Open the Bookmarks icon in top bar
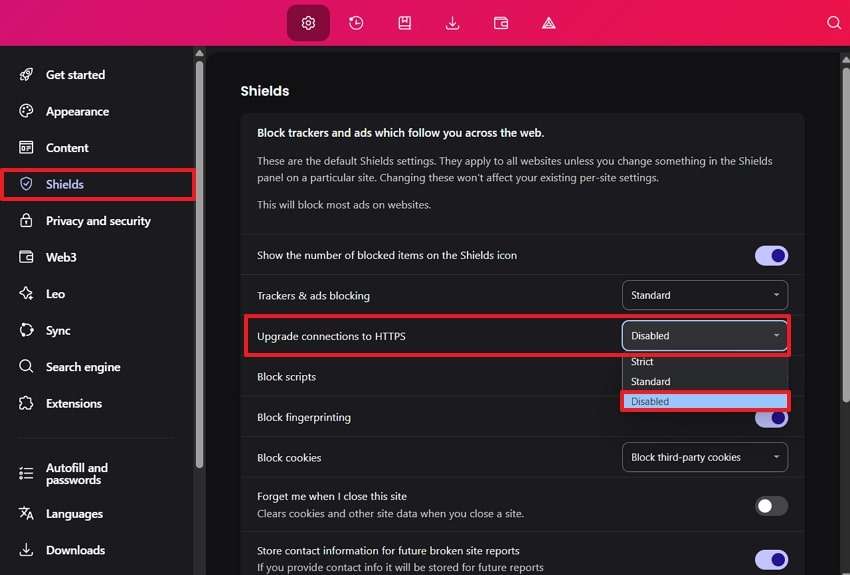This screenshot has width=850, height=575. coord(404,23)
